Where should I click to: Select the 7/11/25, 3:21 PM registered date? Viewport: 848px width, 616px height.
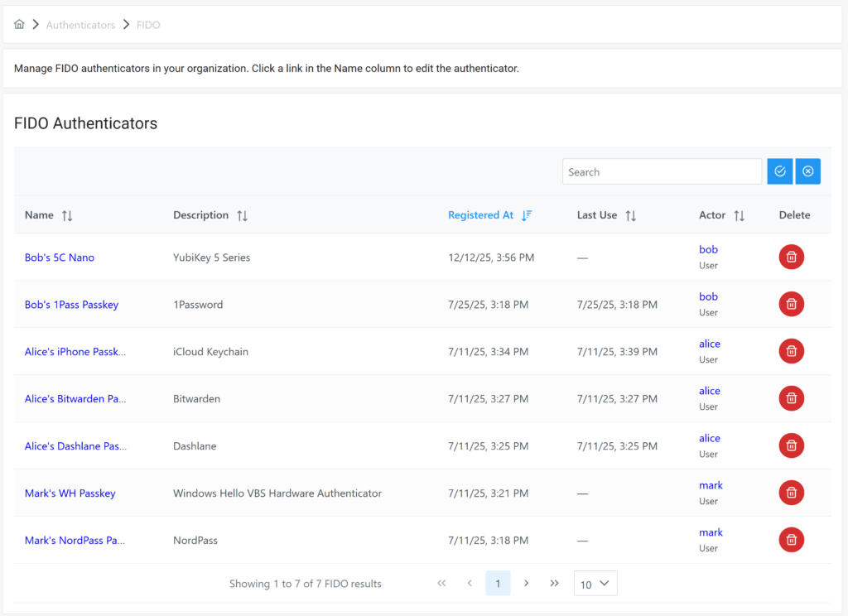(489, 493)
